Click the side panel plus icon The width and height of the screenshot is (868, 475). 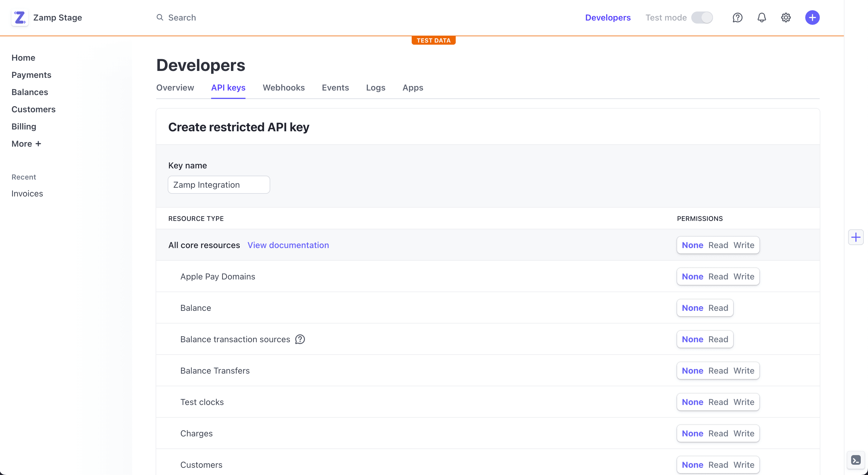click(x=856, y=237)
